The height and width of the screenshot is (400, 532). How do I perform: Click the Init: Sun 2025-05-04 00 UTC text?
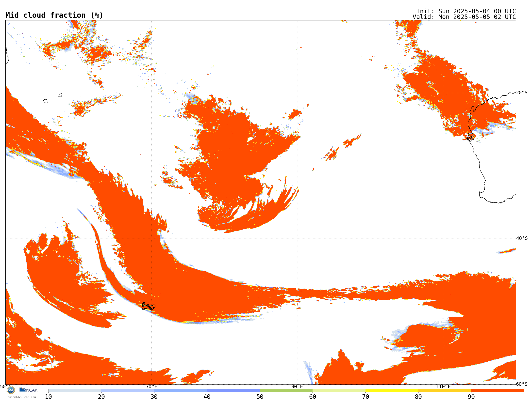point(466,11)
